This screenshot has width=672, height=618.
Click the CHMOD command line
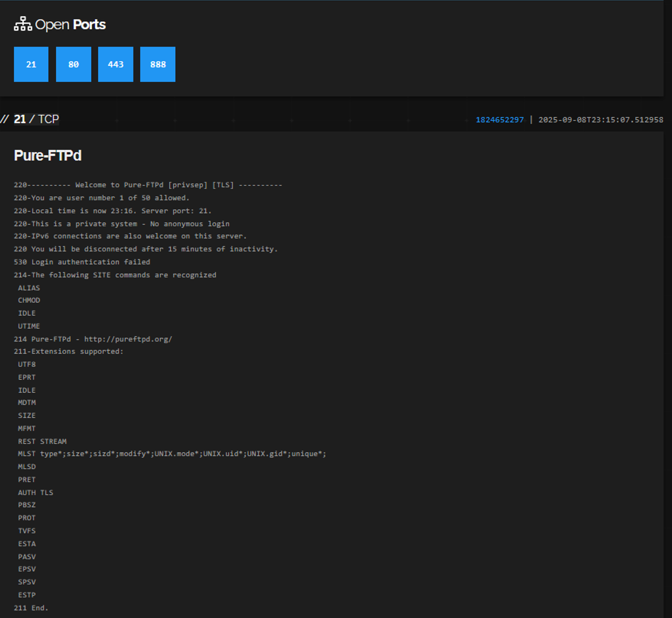(x=29, y=300)
